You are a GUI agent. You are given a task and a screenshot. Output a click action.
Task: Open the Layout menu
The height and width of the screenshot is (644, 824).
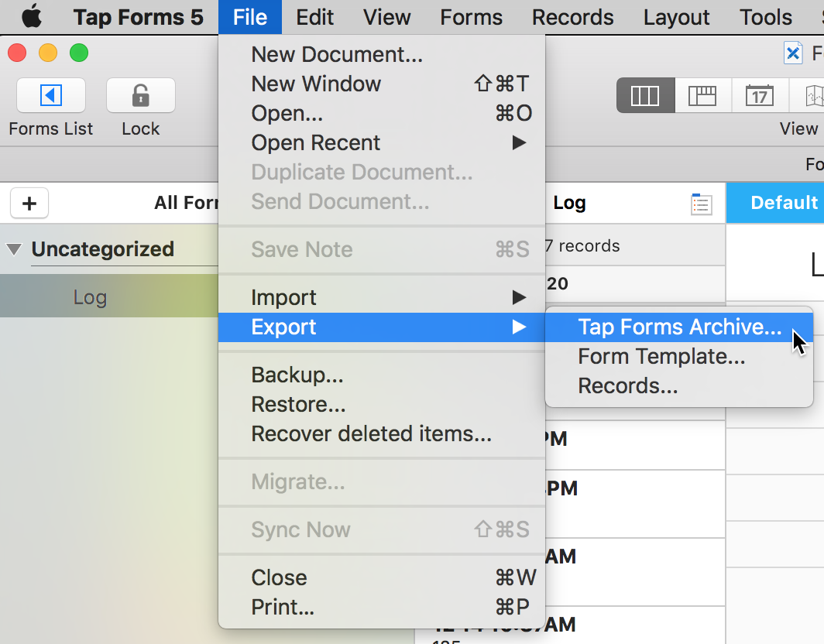click(x=676, y=17)
